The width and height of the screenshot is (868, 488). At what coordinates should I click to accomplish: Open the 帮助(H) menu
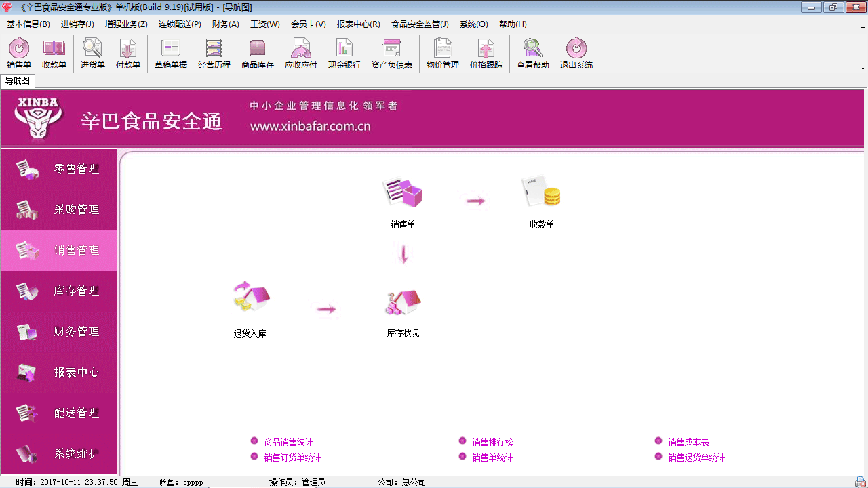513,24
